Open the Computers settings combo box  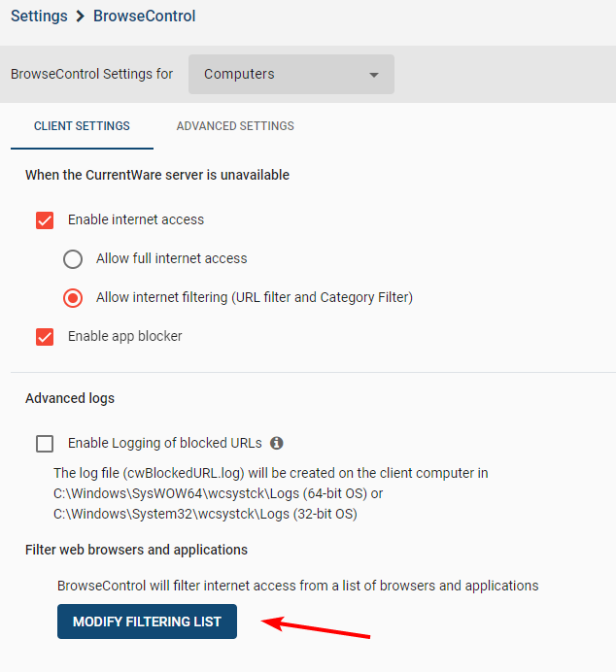coord(291,74)
